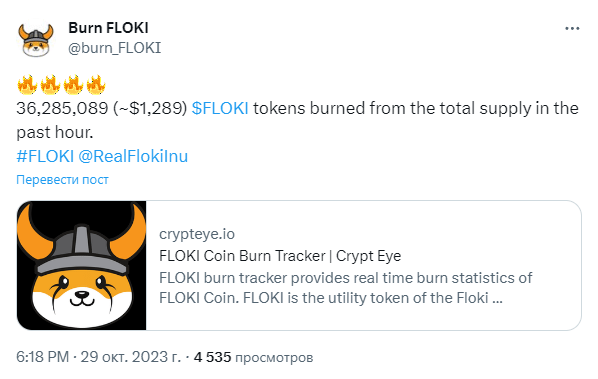Click the first fire emoji in the post
598x379 pixels.
27,84
